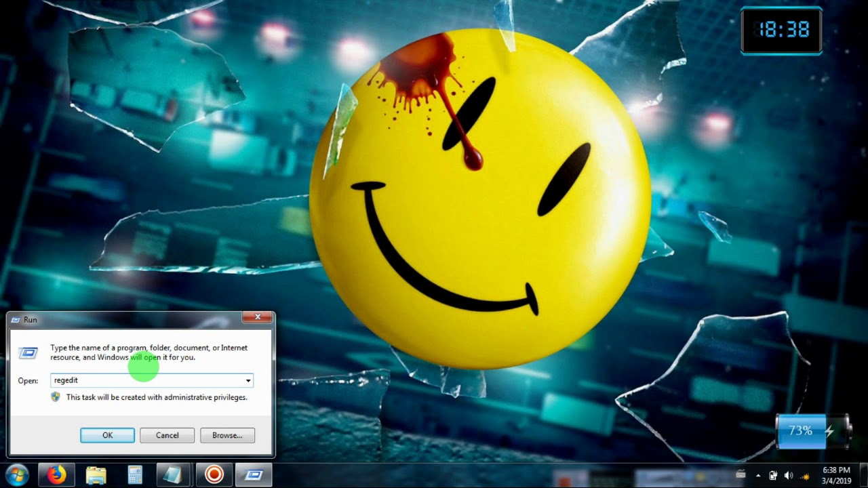Expand the Open combo box dropdown arrow
868x488 pixels.
click(x=248, y=380)
